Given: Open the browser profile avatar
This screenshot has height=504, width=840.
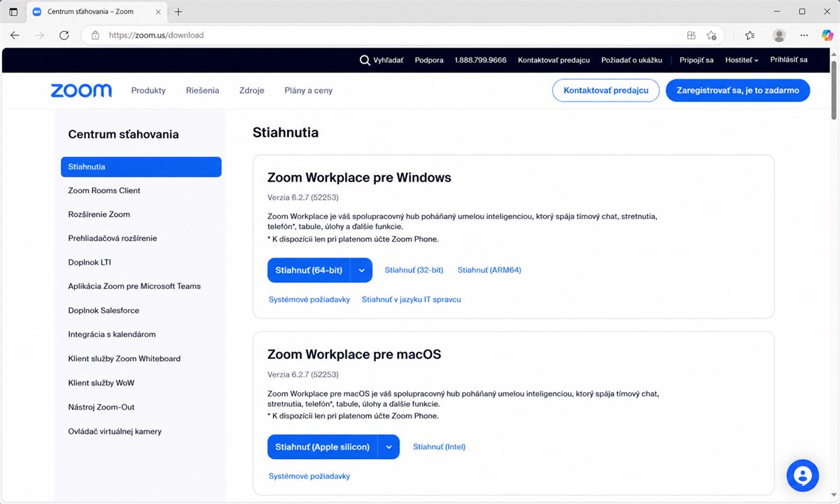Looking at the screenshot, I should 779,35.
